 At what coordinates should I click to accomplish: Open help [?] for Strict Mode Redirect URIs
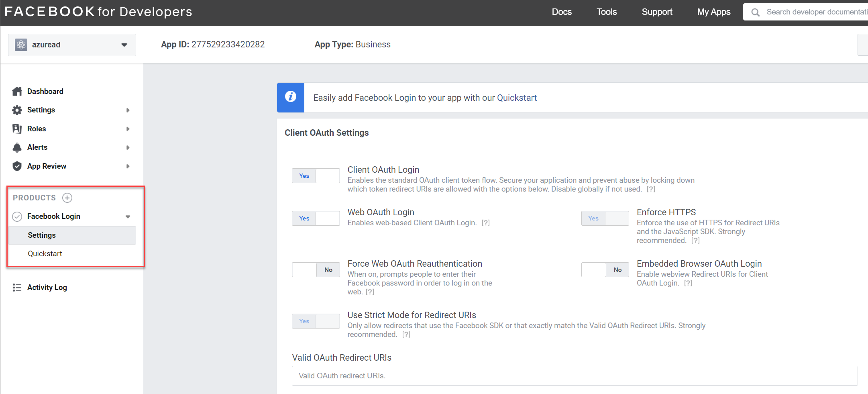pos(406,335)
